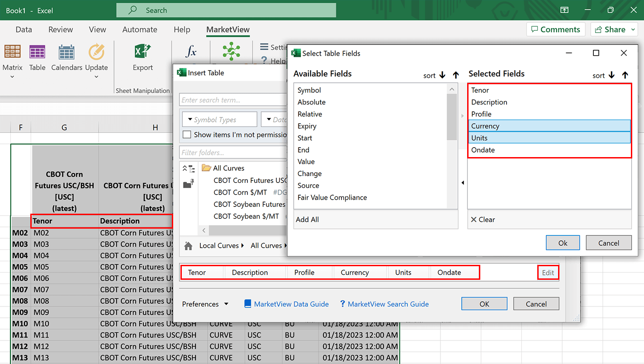Sort Selected Fields ascending with up arrow

click(x=625, y=75)
